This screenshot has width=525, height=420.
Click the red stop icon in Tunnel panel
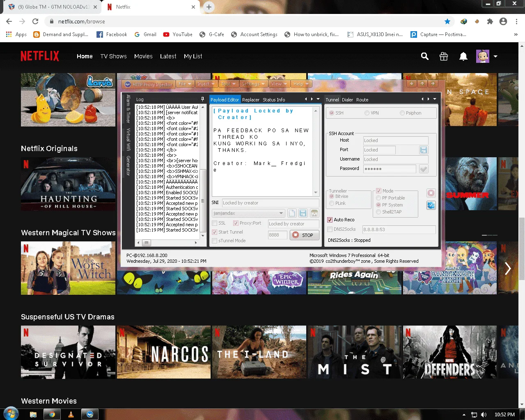431,193
